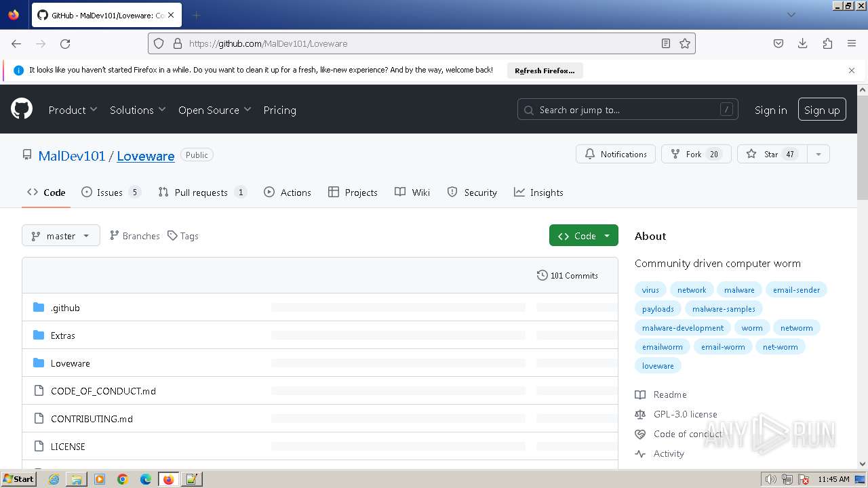Open Pocket save icon in toolbar
Viewport: 868px width, 488px height.
(778, 43)
